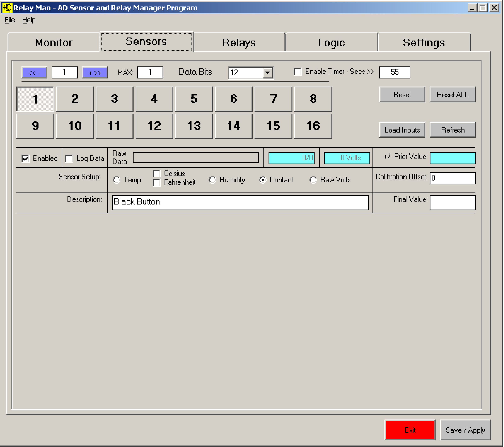Image resolution: width=504 pixels, height=447 pixels.
Task: Click the blue next sensor button
Action: [95, 73]
